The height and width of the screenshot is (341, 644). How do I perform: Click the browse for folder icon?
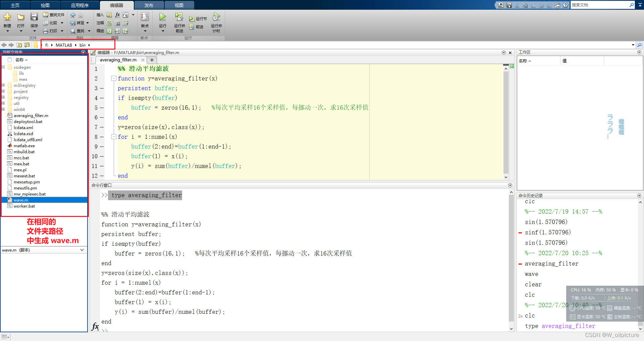(x=27, y=45)
